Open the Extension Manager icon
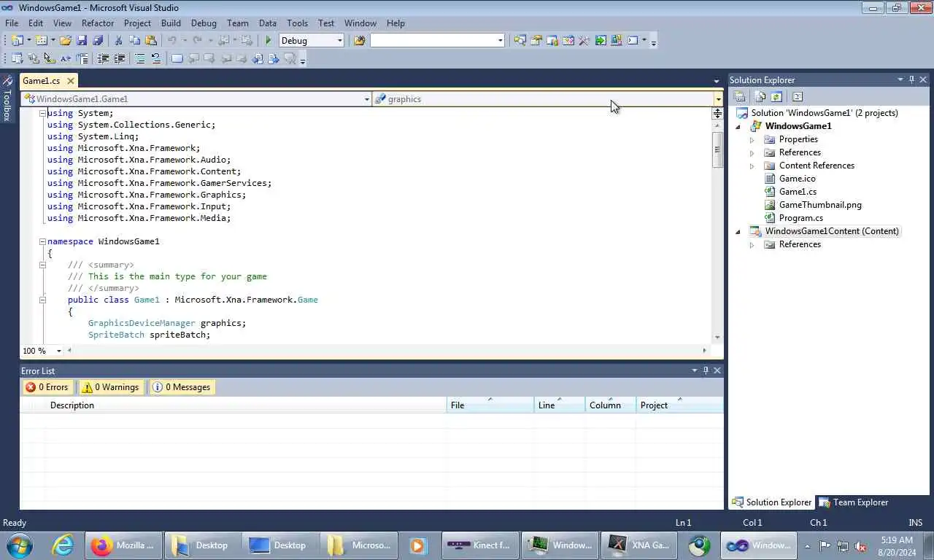 click(616, 41)
